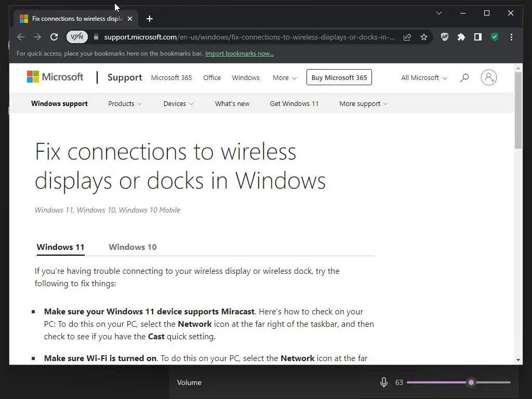Expand the Devices dropdown

coord(178,103)
